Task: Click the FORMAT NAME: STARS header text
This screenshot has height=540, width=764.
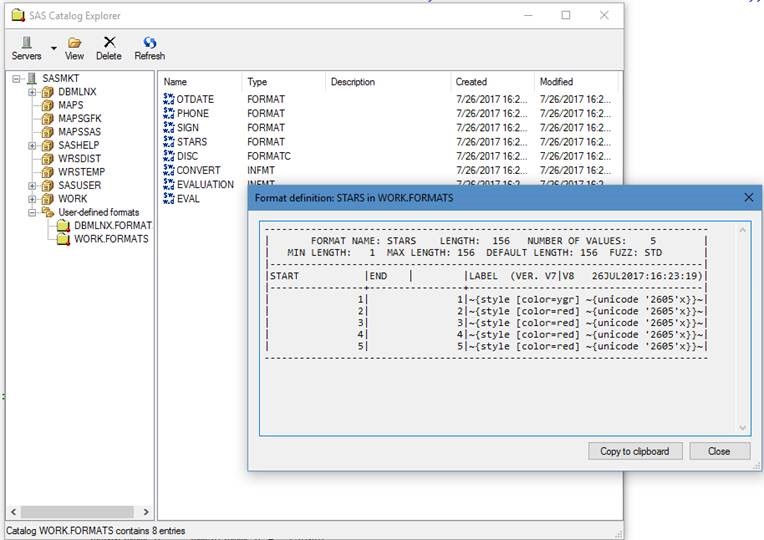Action: point(363,241)
